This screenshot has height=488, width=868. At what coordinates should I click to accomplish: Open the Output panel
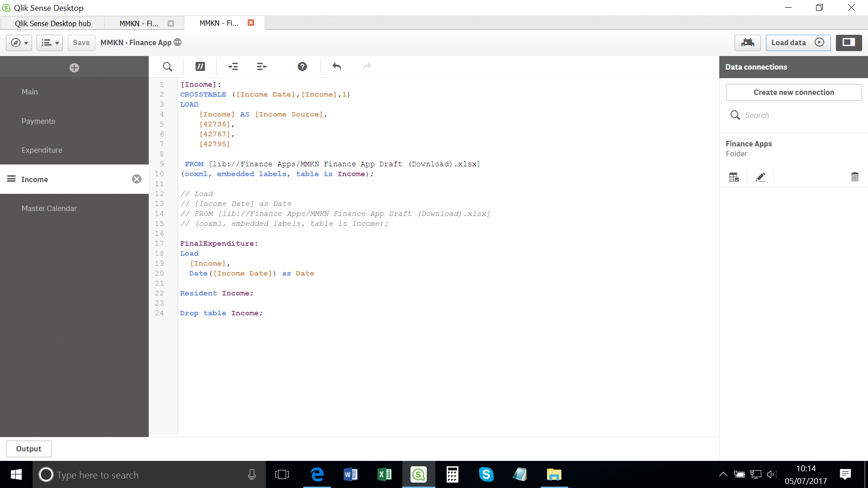pos(28,449)
